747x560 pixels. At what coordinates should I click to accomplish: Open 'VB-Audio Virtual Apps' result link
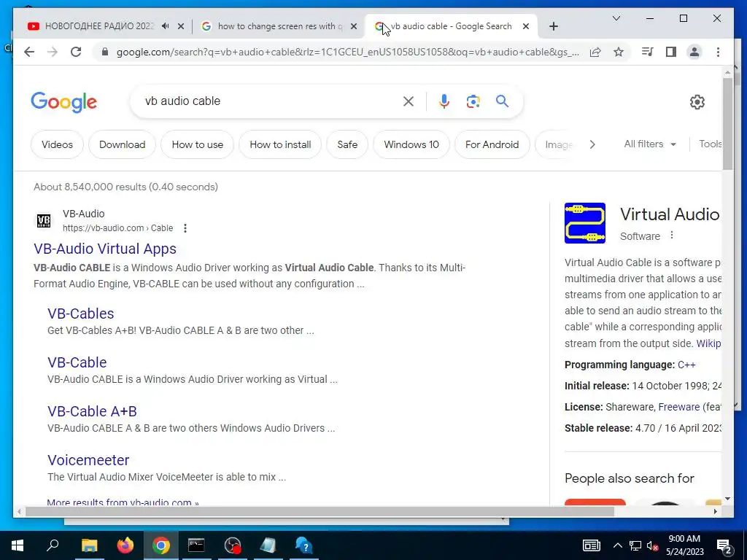pyautogui.click(x=105, y=249)
